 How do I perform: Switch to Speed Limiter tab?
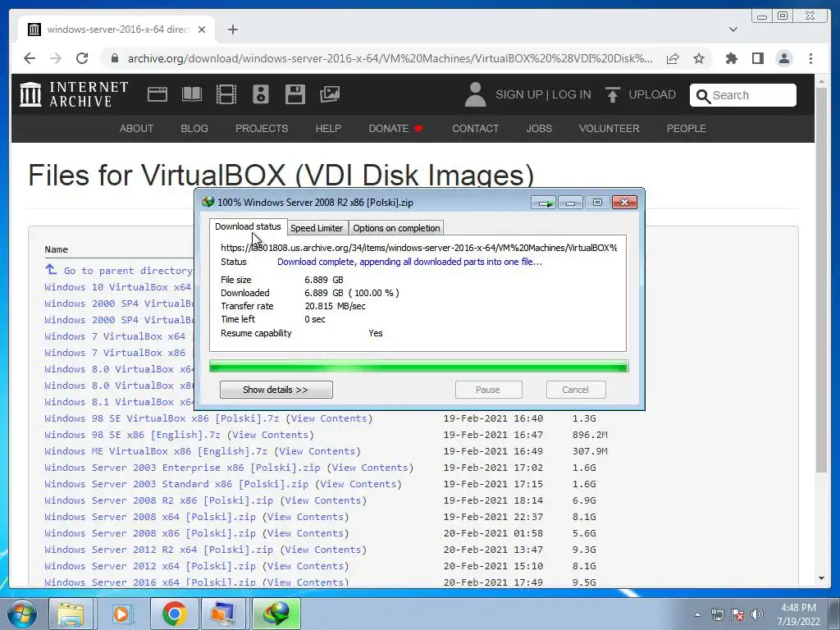point(317,228)
